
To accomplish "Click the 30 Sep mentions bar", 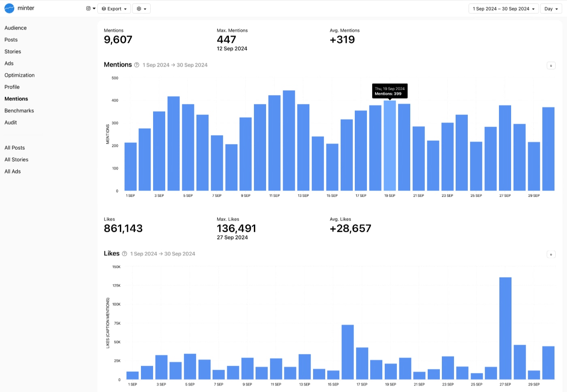I will point(548,149).
